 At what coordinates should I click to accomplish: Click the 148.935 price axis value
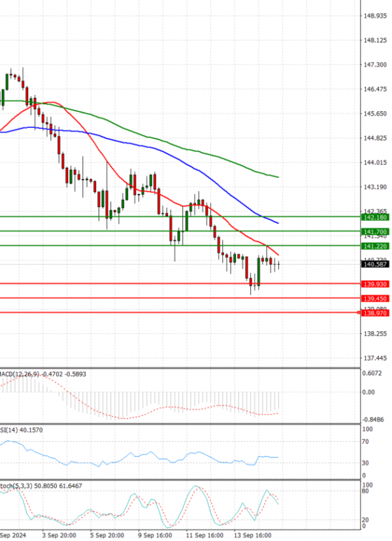pyautogui.click(x=375, y=16)
